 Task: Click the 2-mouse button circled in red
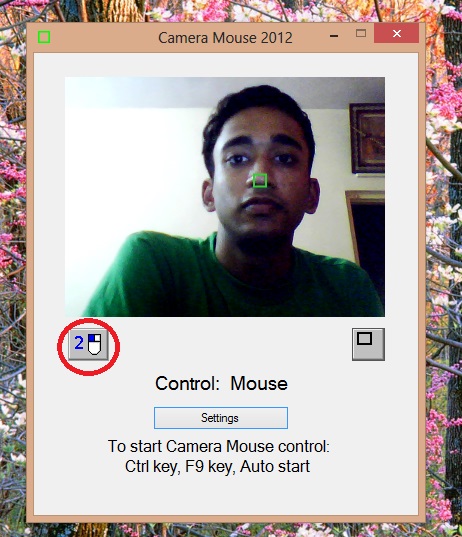88,345
